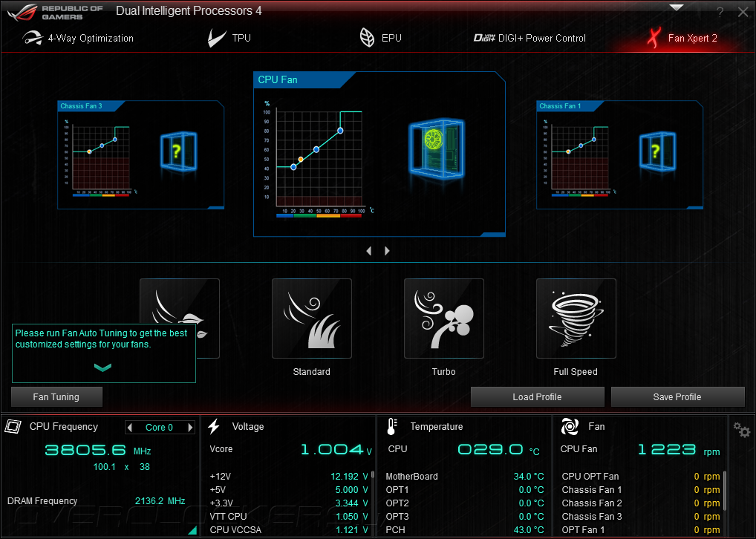Open the 4-Way Optimization tab
The height and width of the screenshot is (539, 756).
(78, 38)
